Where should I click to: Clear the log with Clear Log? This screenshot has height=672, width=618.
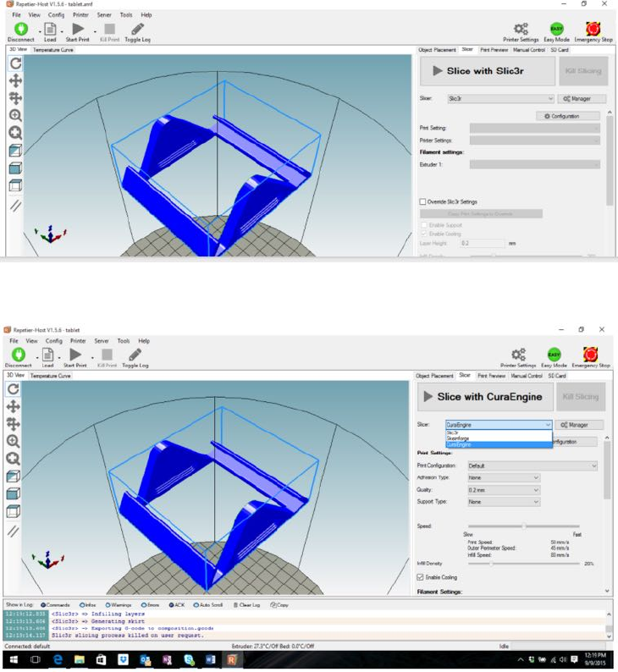click(x=247, y=605)
